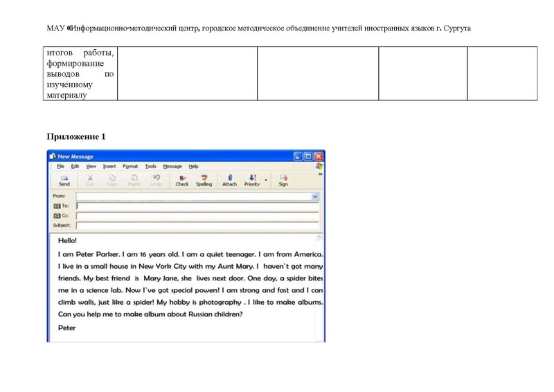554x392 pixels.
Task: Click into the Subject field
Action: [197, 225]
